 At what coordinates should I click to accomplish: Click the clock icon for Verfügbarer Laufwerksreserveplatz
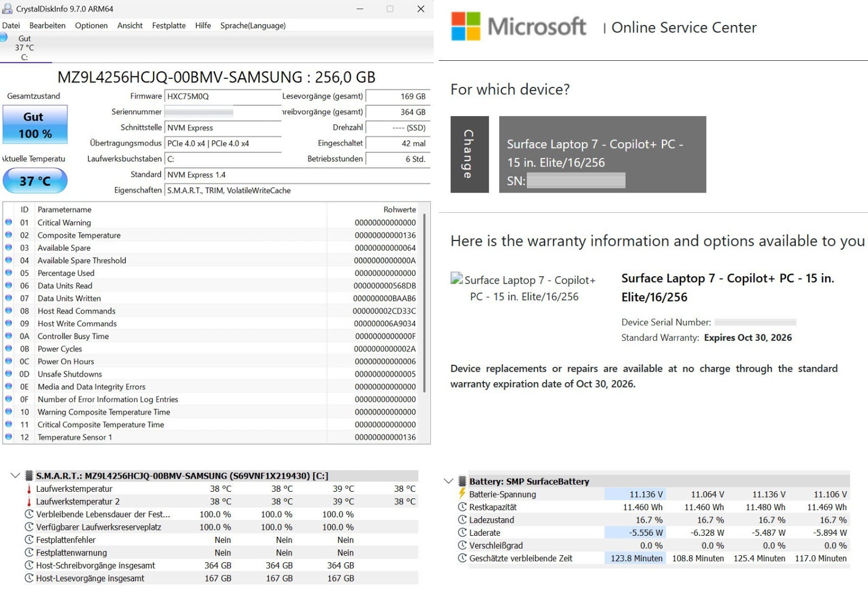29,527
